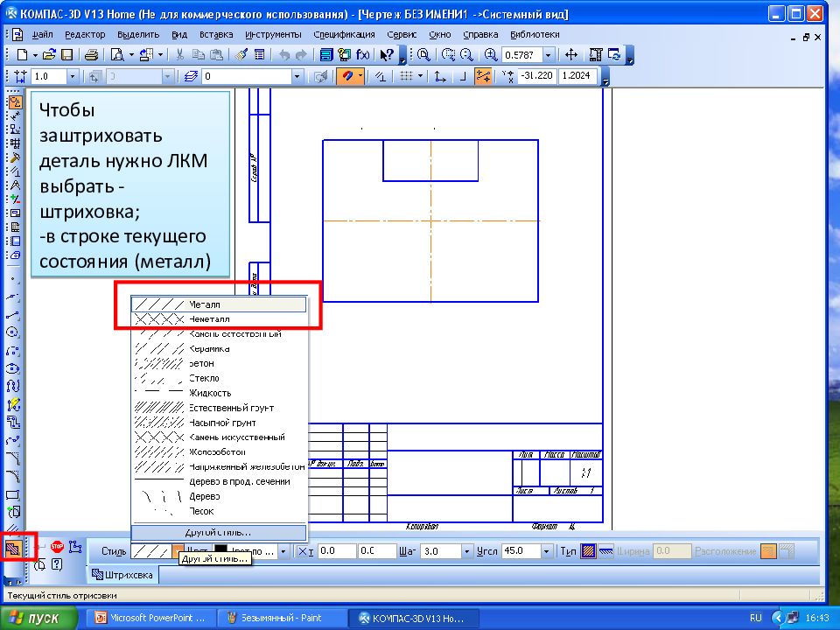Open the Variables fx icon

(362, 54)
